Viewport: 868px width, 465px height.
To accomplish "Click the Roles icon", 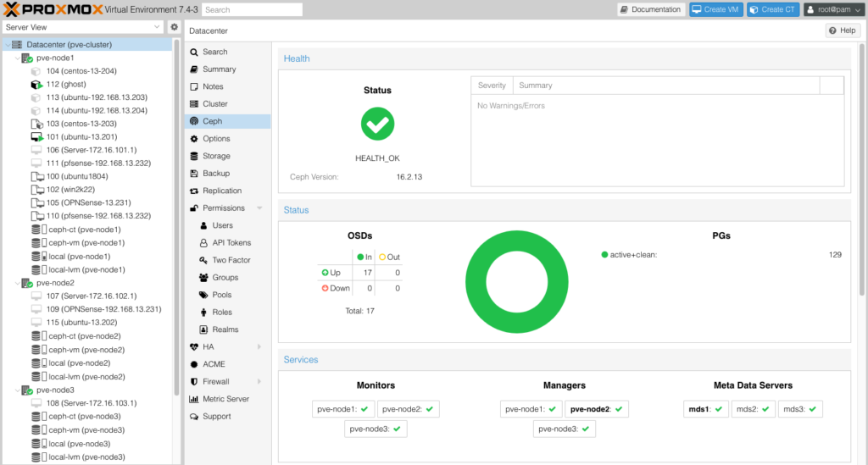I will (x=203, y=313).
